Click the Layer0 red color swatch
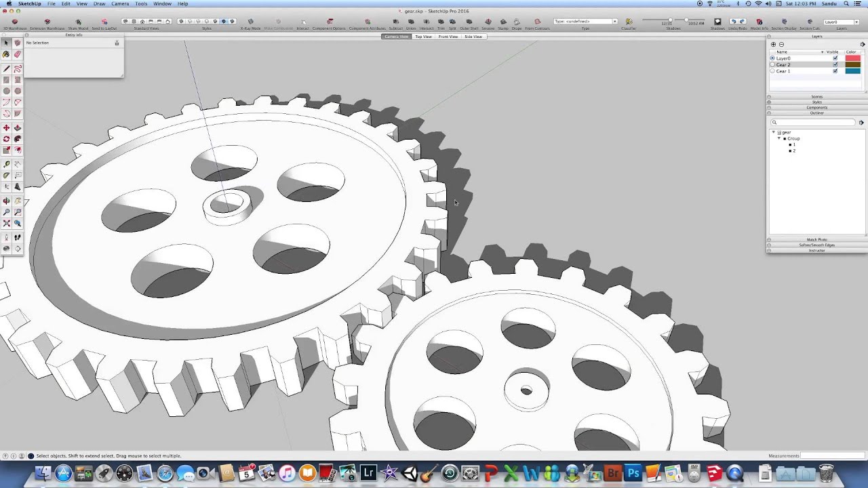 click(852, 58)
